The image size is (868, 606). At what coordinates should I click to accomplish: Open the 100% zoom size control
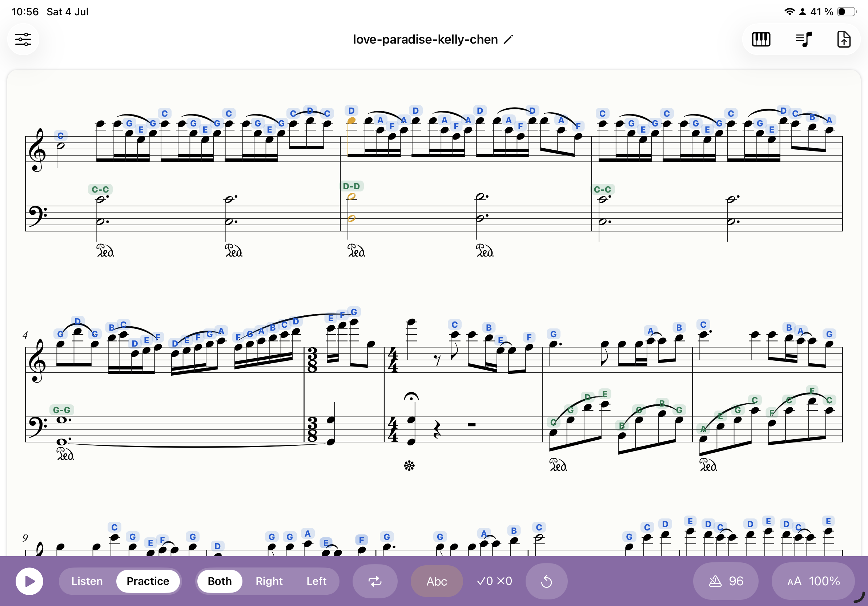pyautogui.click(x=813, y=581)
